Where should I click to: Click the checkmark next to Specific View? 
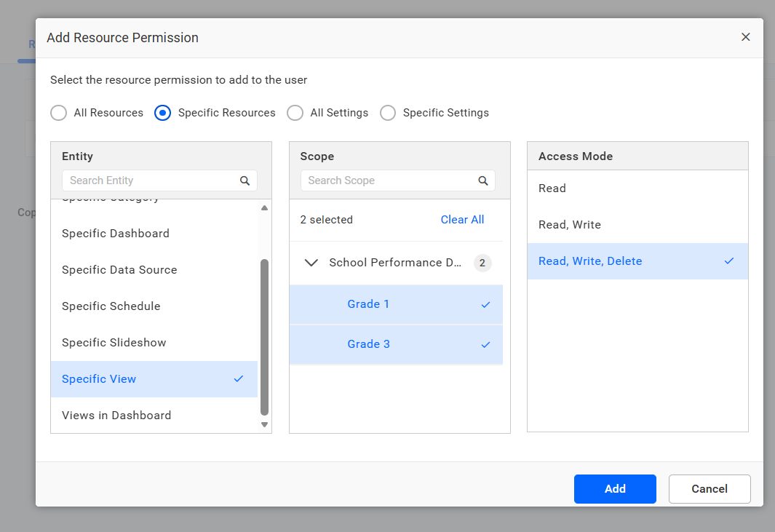pos(239,378)
